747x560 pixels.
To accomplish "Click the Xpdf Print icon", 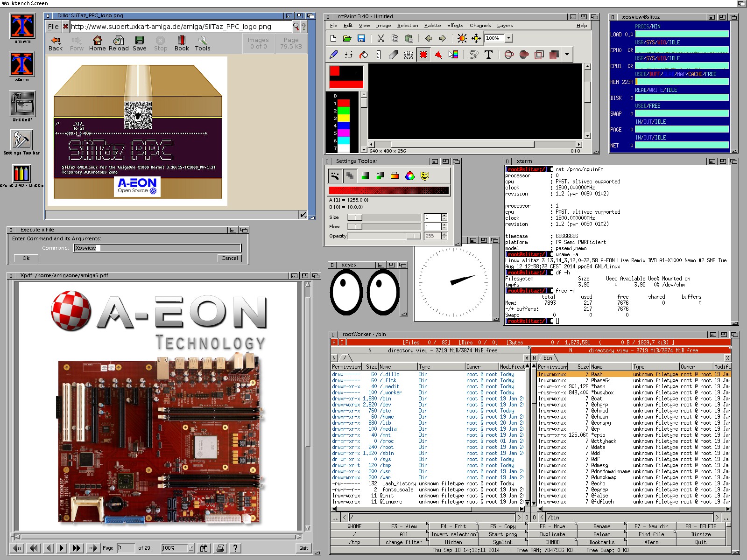I will click(x=220, y=548).
